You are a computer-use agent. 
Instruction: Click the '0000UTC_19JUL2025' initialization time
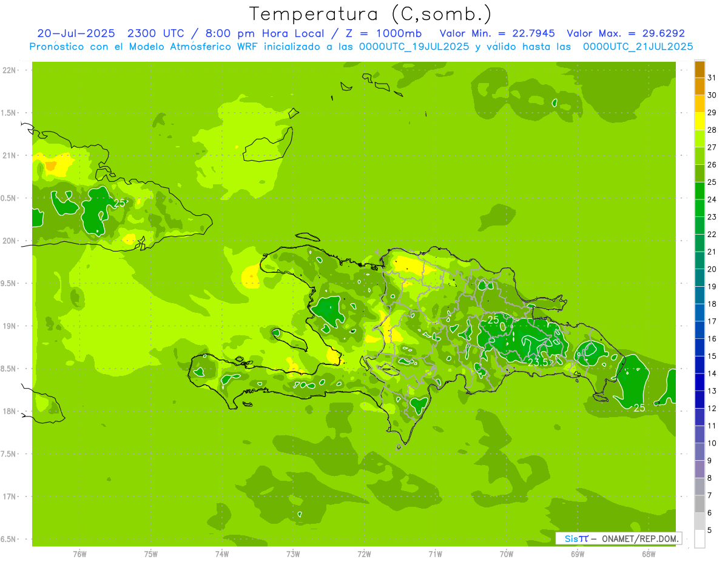tap(414, 46)
